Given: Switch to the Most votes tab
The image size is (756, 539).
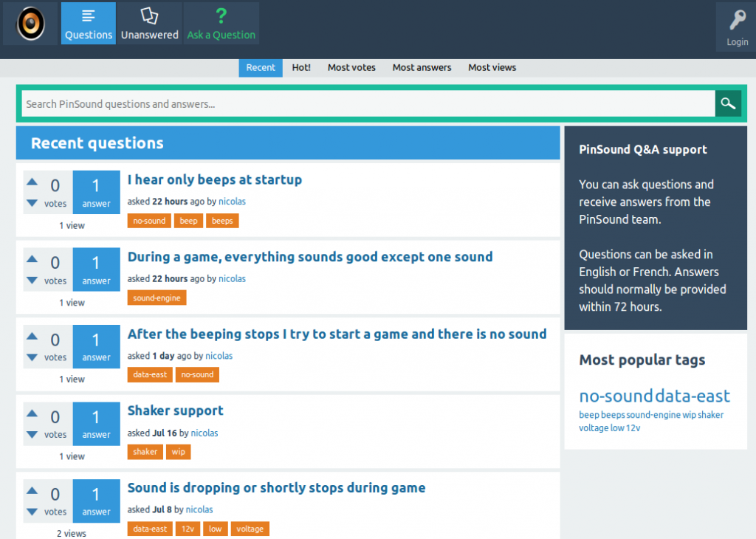Looking at the screenshot, I should click(x=351, y=67).
